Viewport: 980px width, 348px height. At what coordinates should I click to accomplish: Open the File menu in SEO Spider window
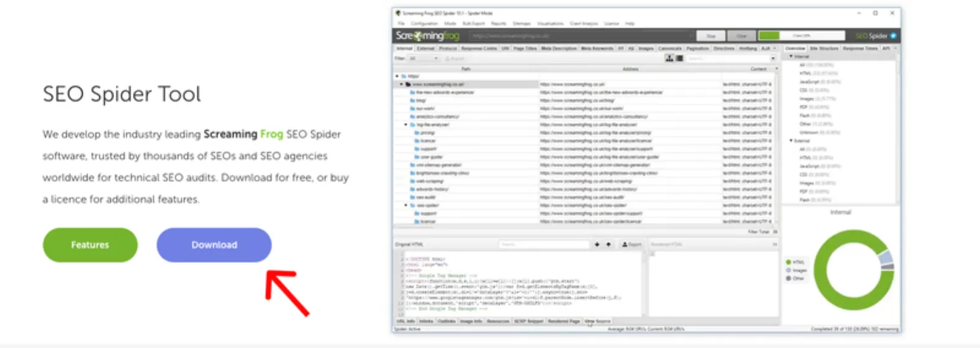402,23
